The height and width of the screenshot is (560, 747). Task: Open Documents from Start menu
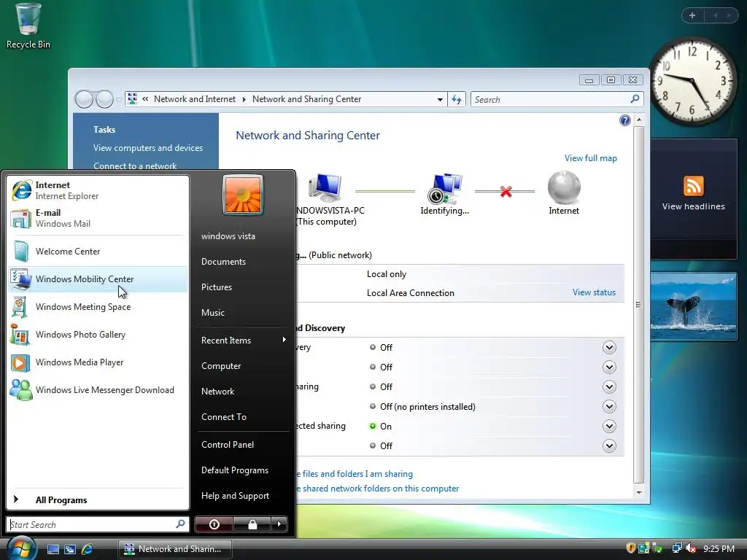[223, 262]
